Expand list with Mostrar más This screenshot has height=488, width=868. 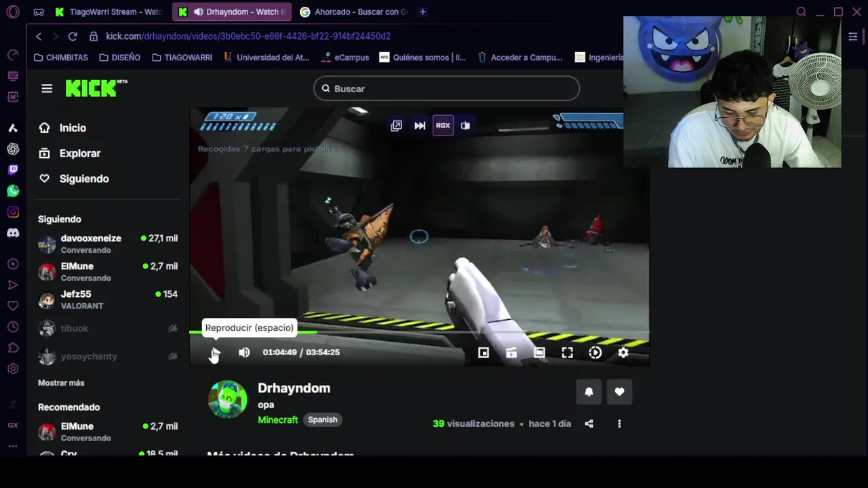(61, 383)
